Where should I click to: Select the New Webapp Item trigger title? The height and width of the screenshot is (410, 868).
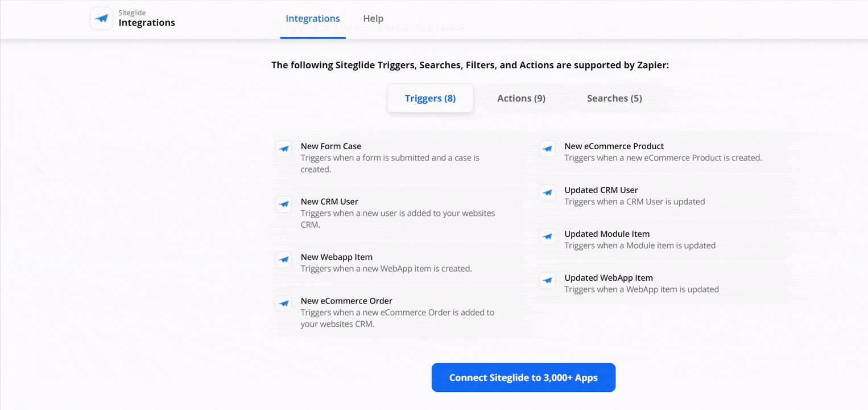[x=337, y=257]
